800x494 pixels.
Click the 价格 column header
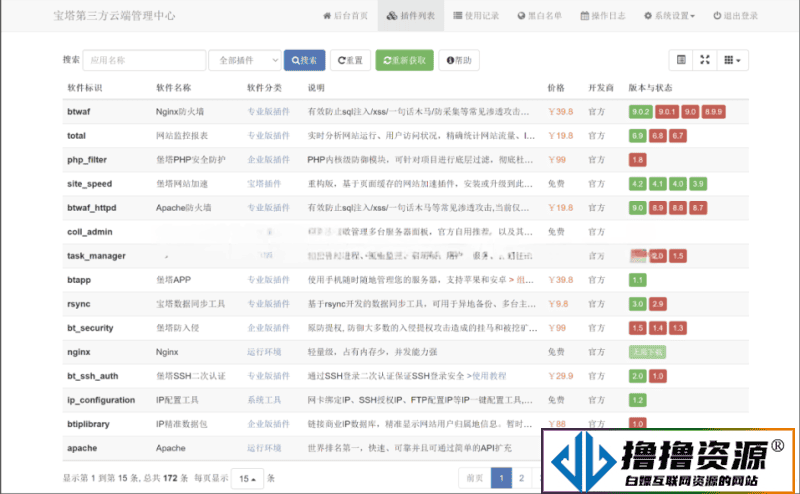pyautogui.click(x=556, y=88)
